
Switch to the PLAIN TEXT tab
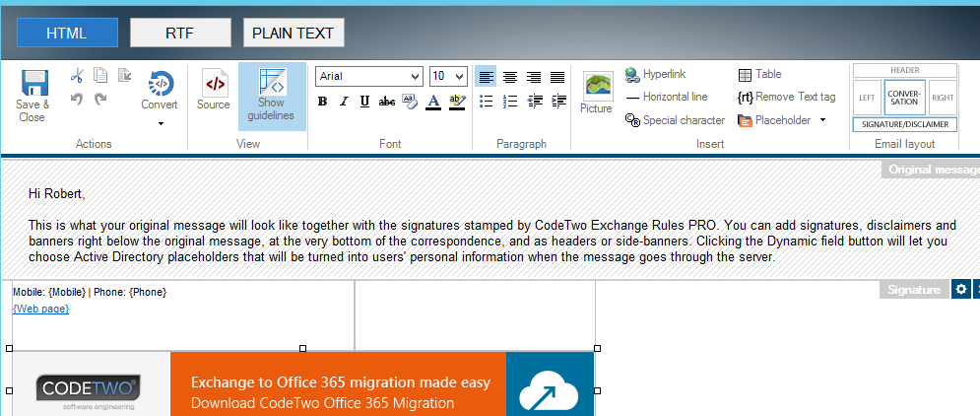(294, 34)
